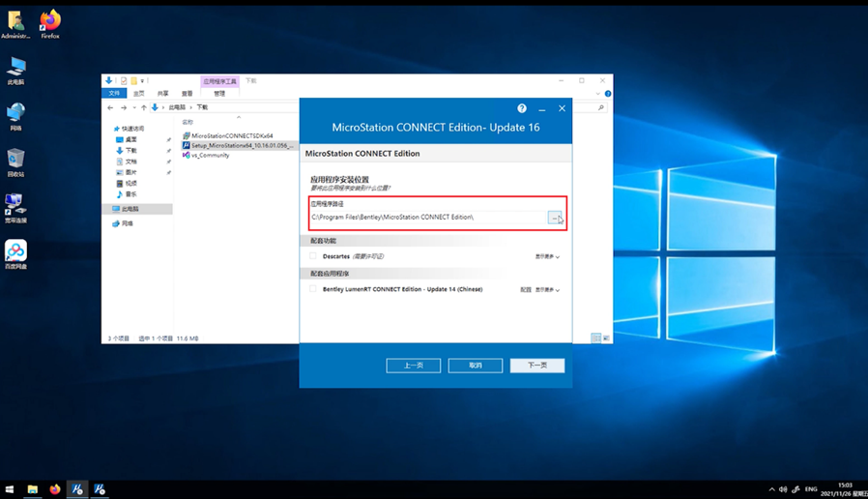
Task: Activate the first MicroStation installer taskbar icon
Action: tap(77, 489)
